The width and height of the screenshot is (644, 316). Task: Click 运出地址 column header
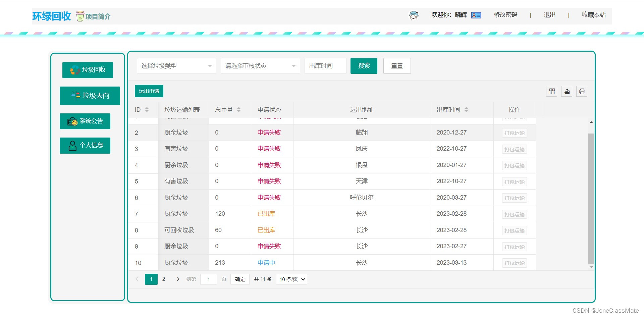[x=362, y=110]
